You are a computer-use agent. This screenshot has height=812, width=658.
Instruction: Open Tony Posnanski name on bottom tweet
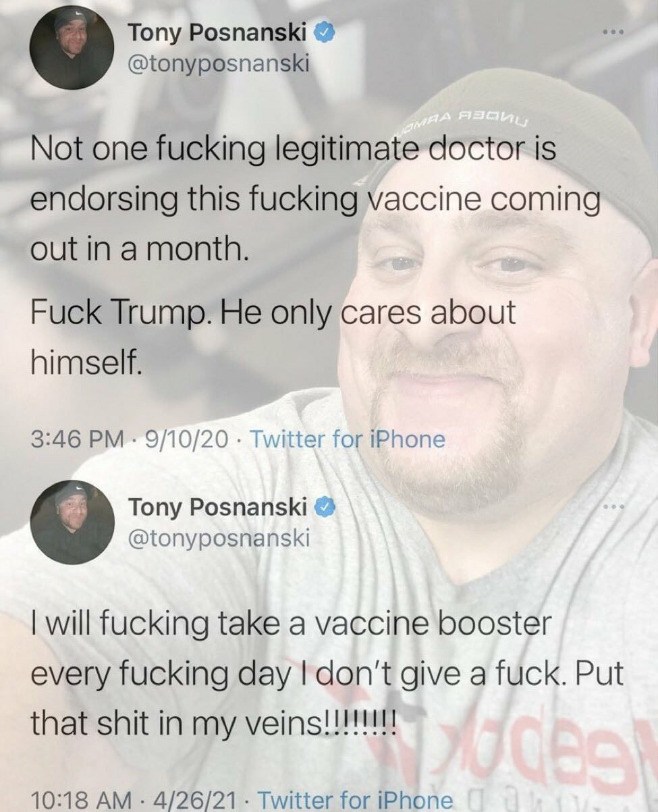click(217, 505)
